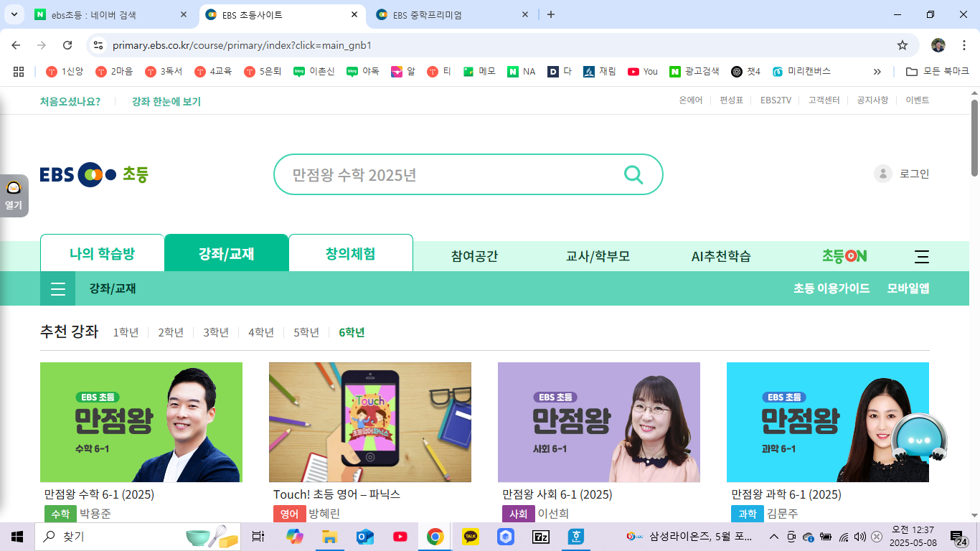Click the profile avatar next to 로그인
Image resolution: width=980 pixels, height=551 pixels.
coord(882,174)
